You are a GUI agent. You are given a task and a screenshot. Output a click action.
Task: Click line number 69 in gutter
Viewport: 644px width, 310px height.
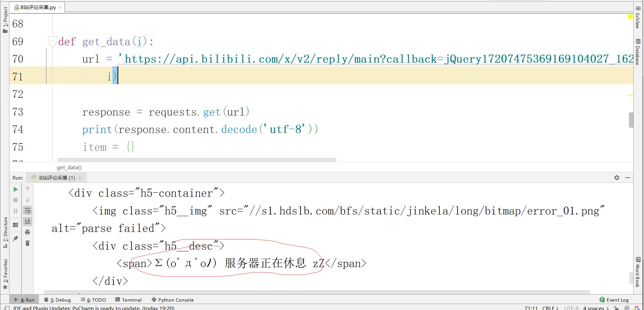point(18,42)
